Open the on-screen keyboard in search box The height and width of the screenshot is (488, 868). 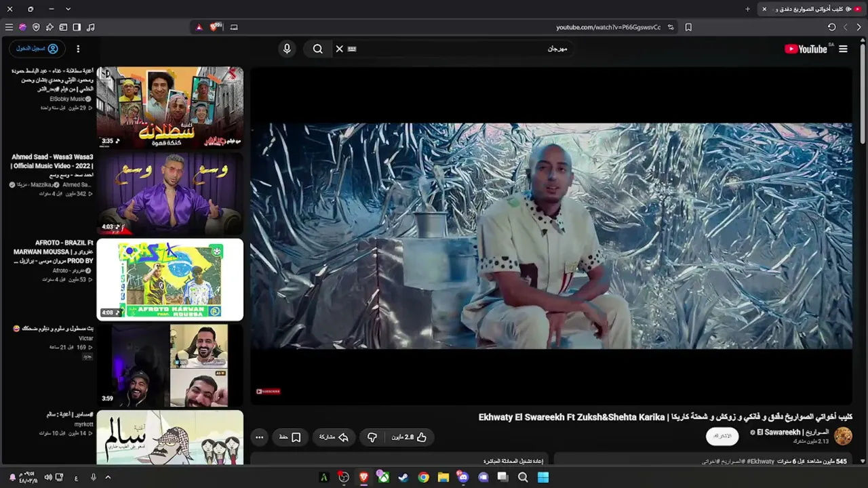coord(352,49)
